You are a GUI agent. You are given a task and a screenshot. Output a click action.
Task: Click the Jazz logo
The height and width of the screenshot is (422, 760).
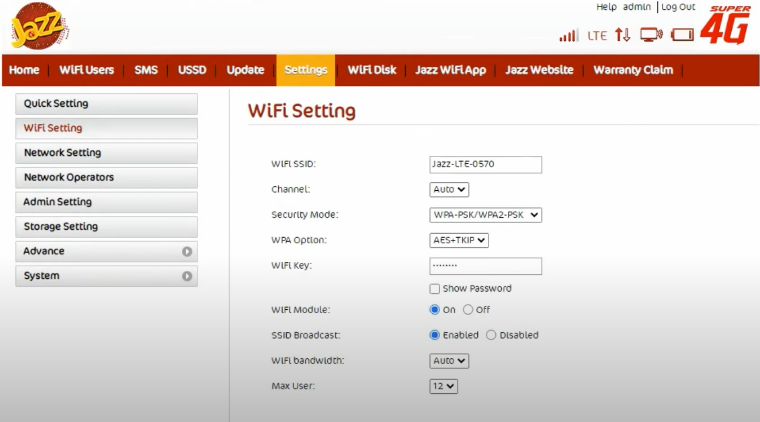pyautogui.click(x=40, y=26)
